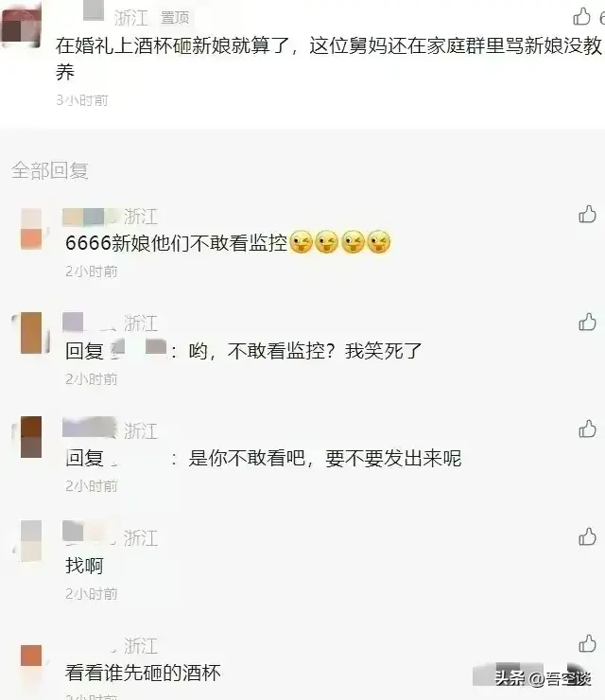
Task: Tap the winking emoji row in first reply
Action: click(340, 242)
